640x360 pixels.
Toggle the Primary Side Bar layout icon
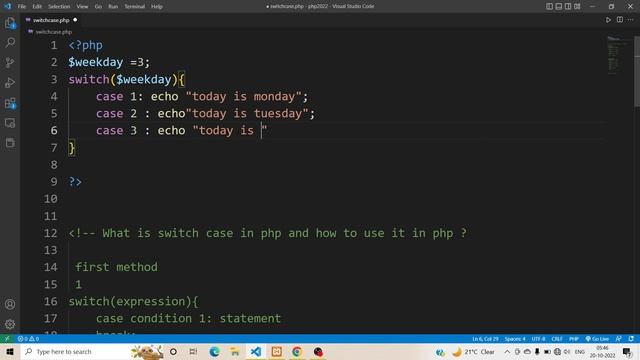pos(549,6)
